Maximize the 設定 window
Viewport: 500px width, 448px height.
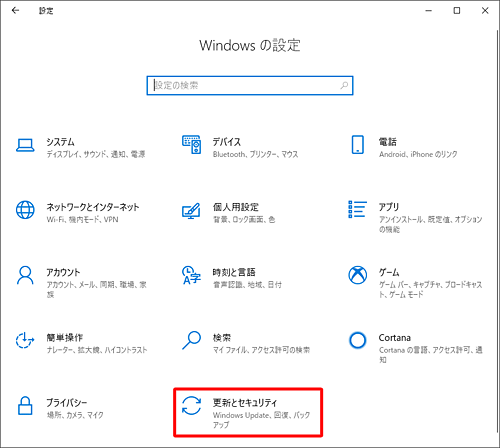click(x=457, y=11)
